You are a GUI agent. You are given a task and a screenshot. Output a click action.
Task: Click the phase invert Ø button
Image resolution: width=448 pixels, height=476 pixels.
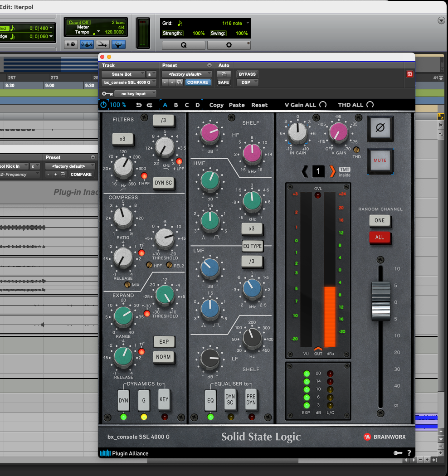point(380,128)
